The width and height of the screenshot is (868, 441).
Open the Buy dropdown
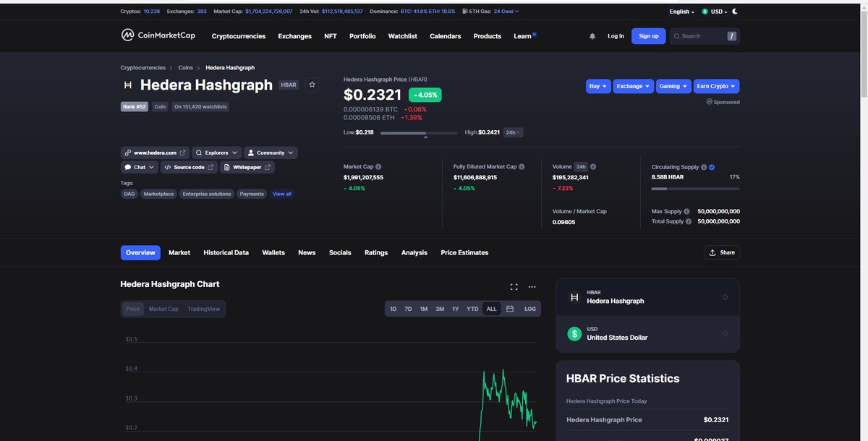point(598,86)
